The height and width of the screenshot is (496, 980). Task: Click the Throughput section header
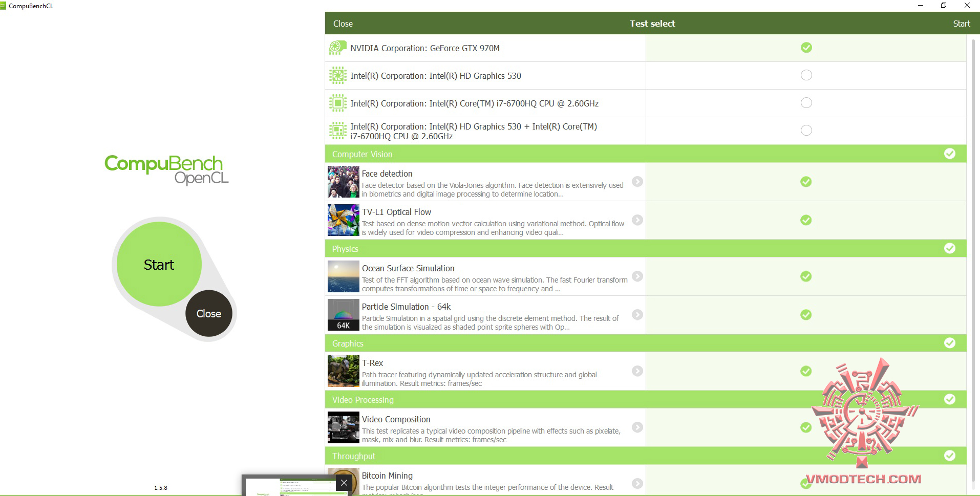tap(646, 456)
